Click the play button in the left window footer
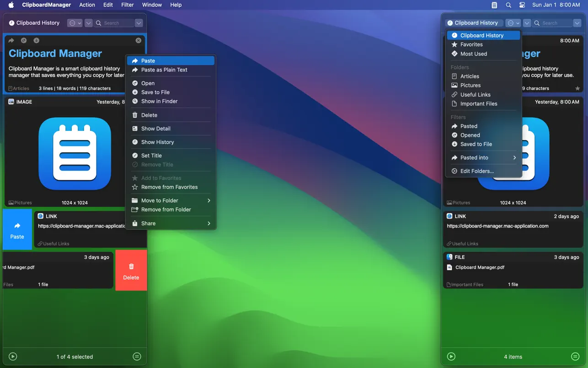This screenshot has width=588, height=368. point(13,357)
